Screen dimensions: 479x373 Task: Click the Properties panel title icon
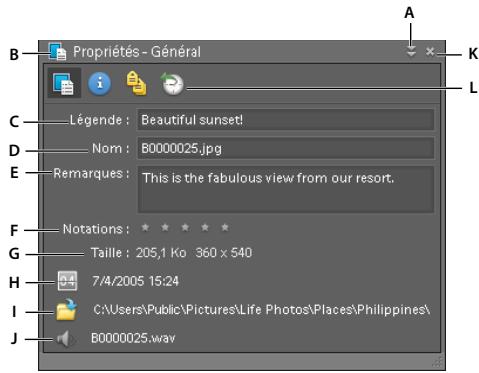click(x=57, y=51)
